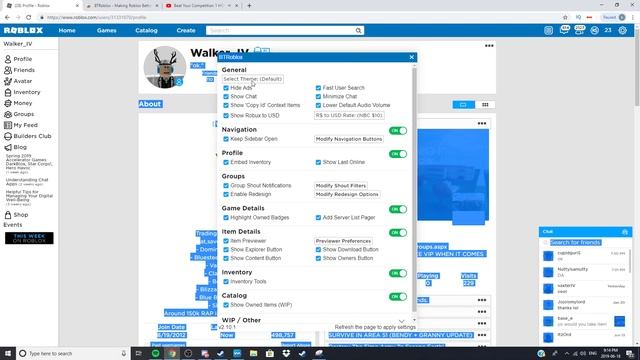Open Builders Club from the sidebar
Viewport: 640px width, 360px height.
(28, 136)
